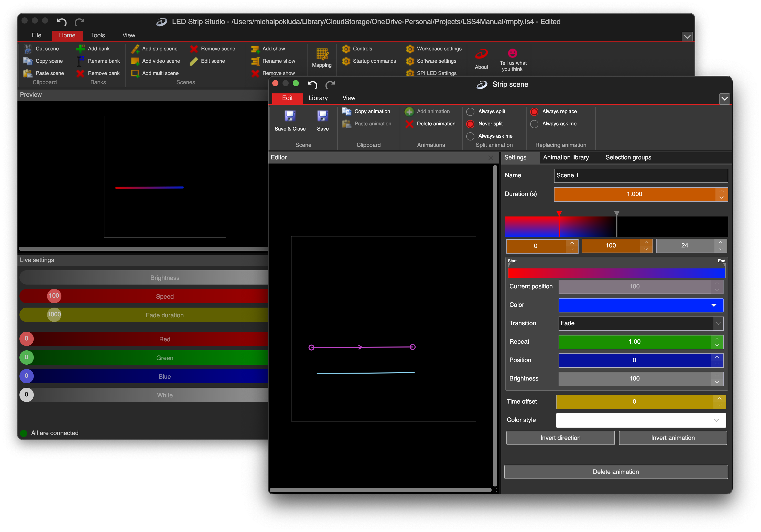The width and height of the screenshot is (761, 532).
Task: Click Cut scene icon in main window
Action: pos(28,49)
